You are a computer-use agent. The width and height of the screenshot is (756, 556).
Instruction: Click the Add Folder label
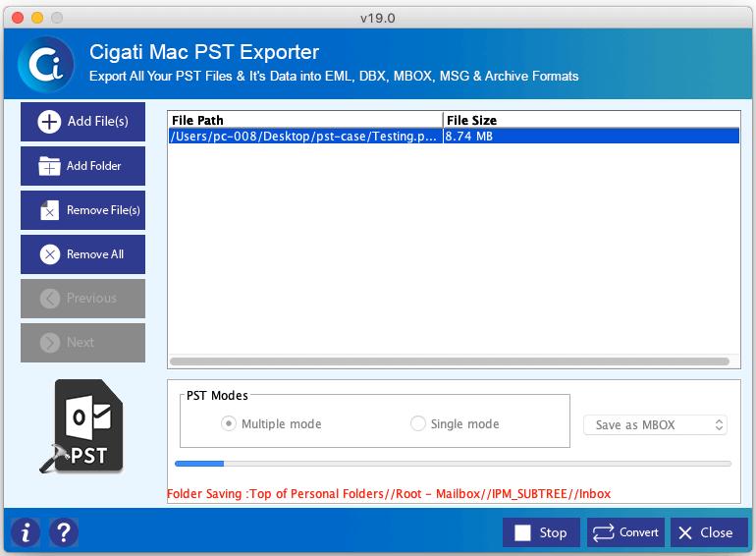tap(93, 166)
